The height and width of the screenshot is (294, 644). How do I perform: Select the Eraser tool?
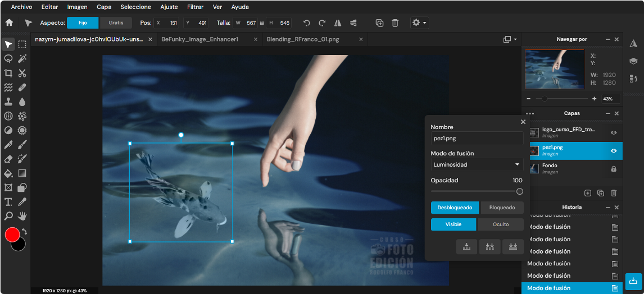click(8, 159)
